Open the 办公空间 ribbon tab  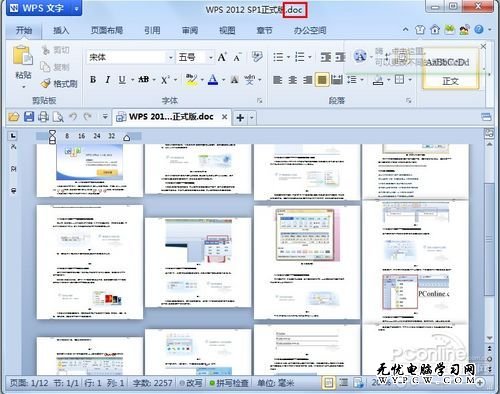[310, 31]
